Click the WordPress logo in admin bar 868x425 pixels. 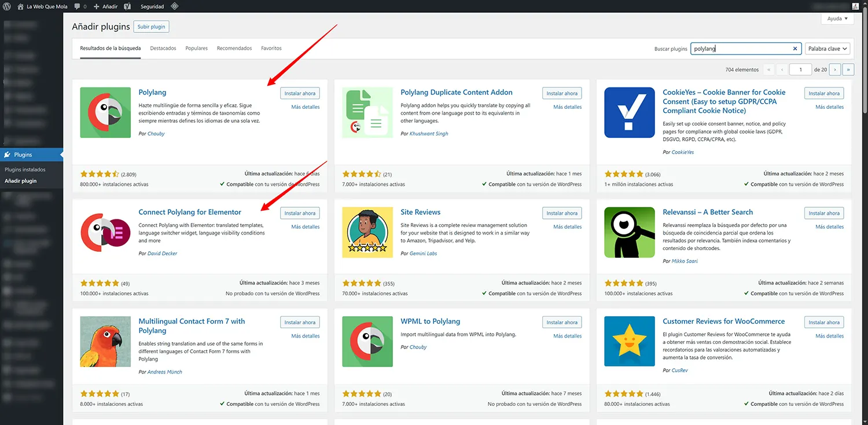7,6
